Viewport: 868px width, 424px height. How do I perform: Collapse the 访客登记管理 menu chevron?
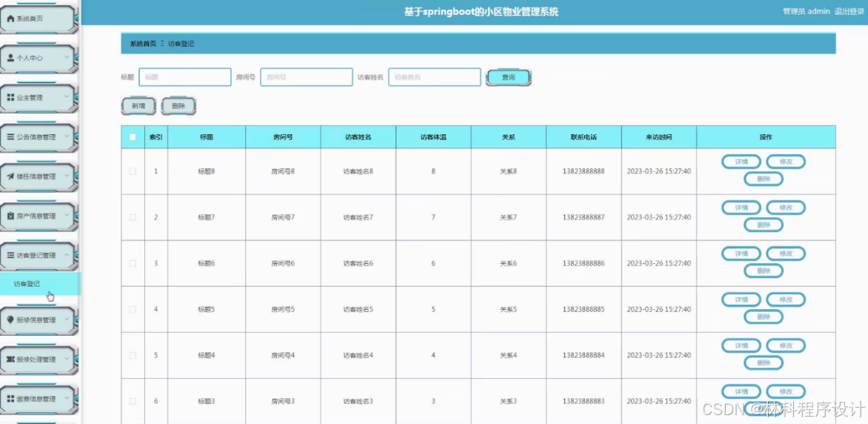pos(67,256)
